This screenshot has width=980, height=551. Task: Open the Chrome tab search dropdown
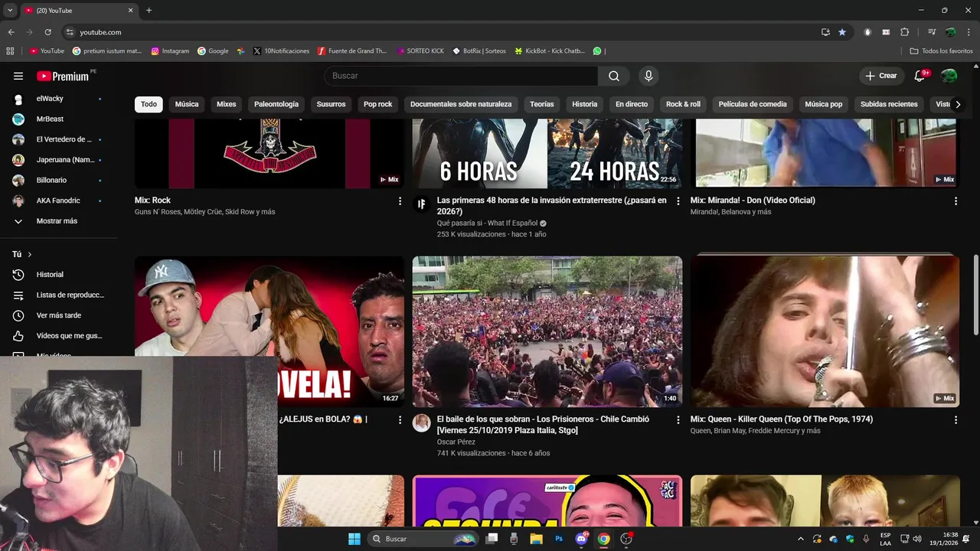pos(10,10)
